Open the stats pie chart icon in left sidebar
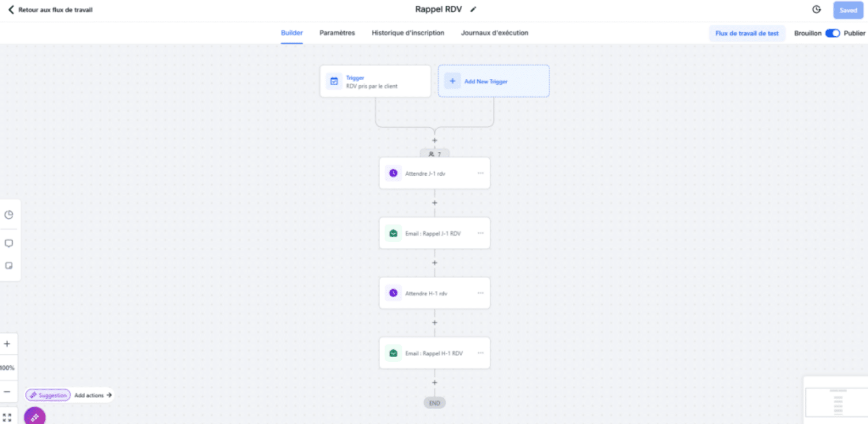This screenshot has width=868, height=424. 9,215
